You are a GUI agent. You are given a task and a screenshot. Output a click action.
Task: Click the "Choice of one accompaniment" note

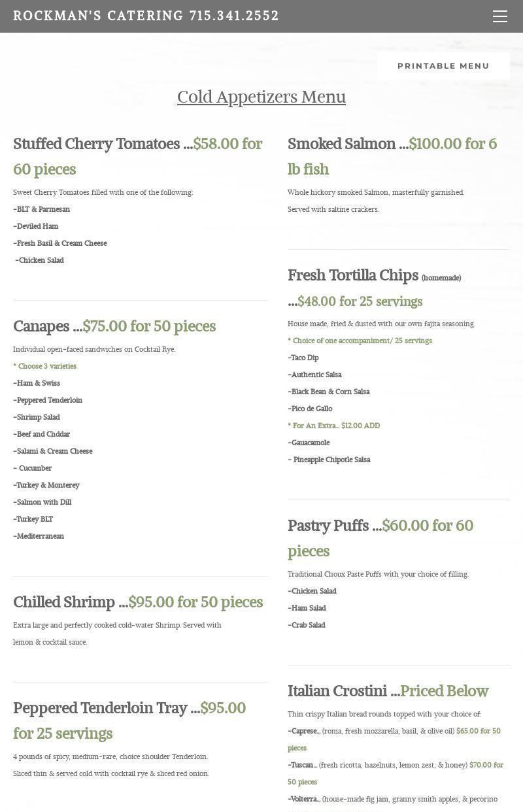tap(360, 341)
